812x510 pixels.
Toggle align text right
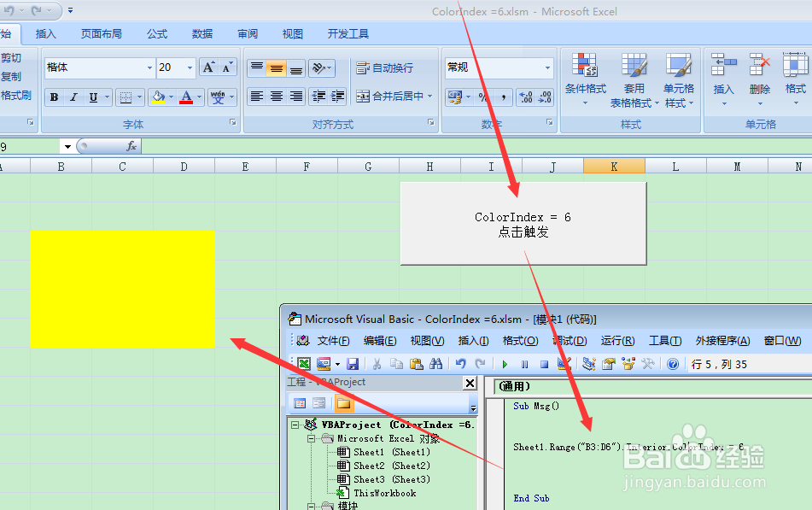pos(295,97)
